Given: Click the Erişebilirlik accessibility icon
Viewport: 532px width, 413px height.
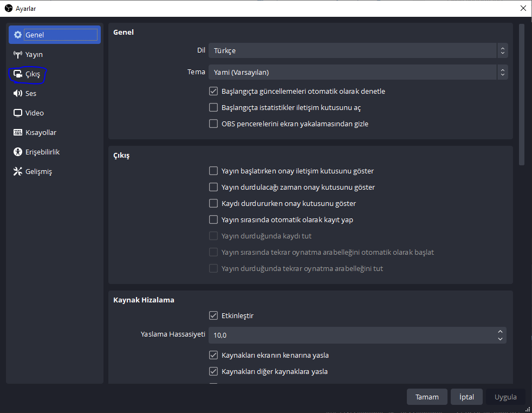Looking at the screenshot, I should coord(18,152).
